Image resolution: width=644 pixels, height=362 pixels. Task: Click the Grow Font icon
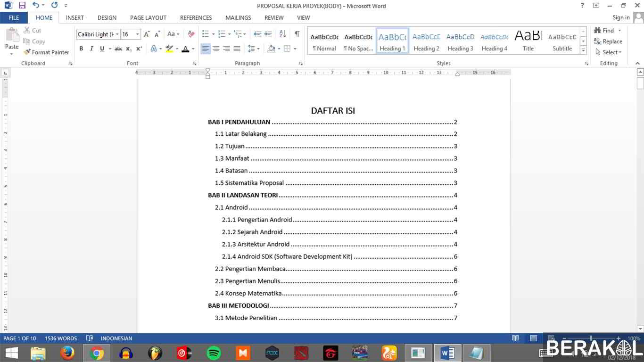point(147,34)
